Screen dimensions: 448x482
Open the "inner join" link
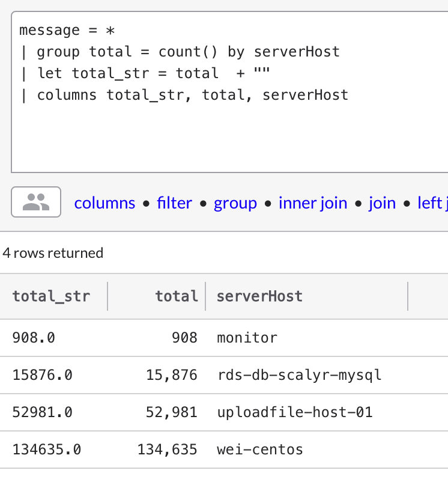(313, 203)
